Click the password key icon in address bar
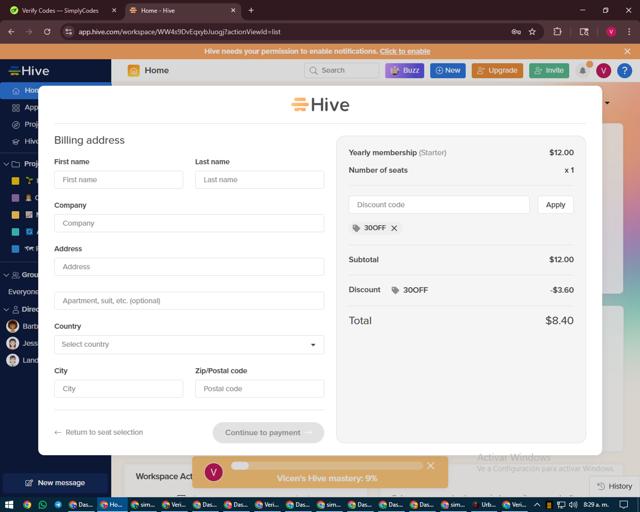 coord(516,32)
